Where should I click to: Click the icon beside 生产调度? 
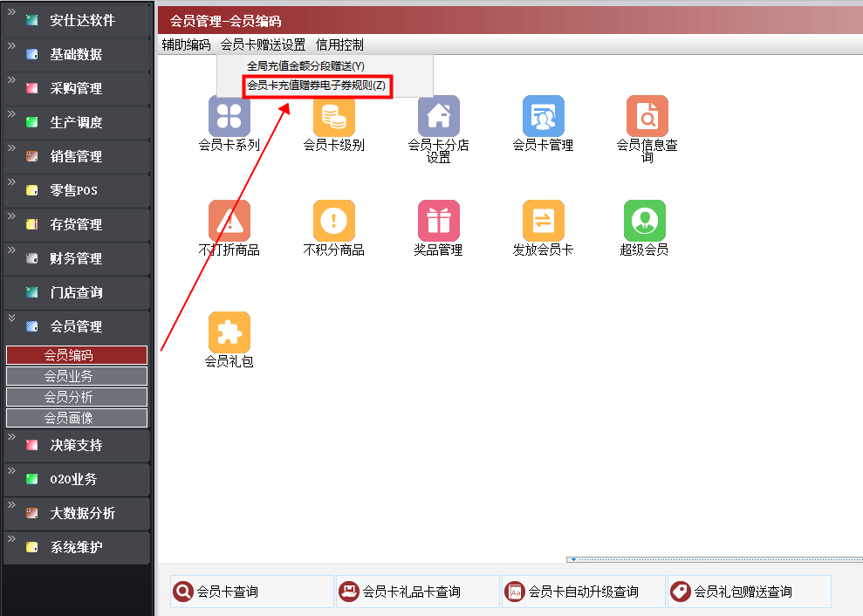32,122
